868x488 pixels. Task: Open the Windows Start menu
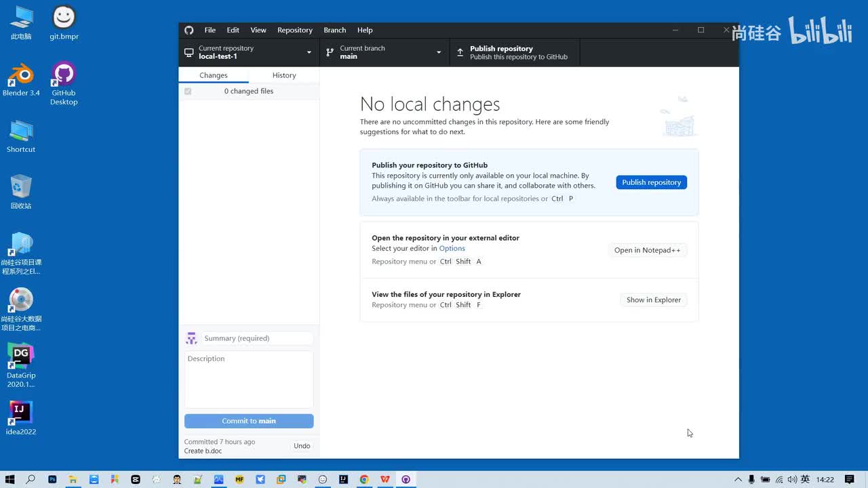pos(9,479)
